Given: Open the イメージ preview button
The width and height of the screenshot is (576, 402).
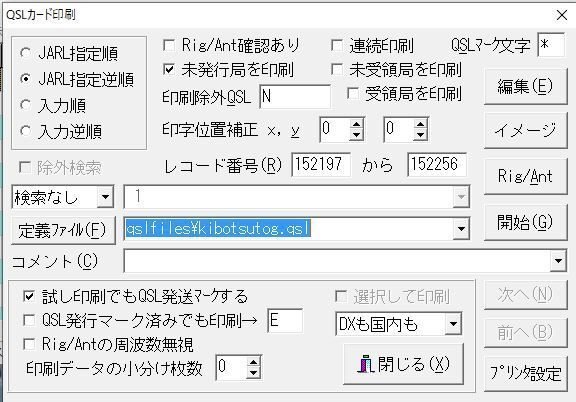Looking at the screenshot, I should coord(525,130).
